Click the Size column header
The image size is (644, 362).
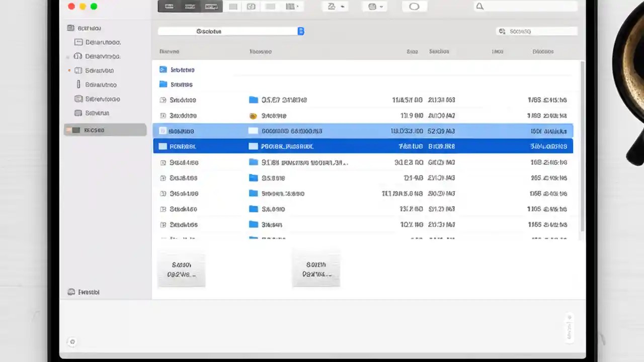[x=412, y=51]
